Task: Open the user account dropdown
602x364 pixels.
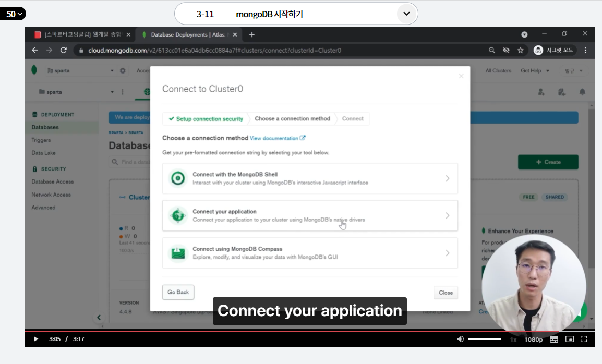Action: pos(574,70)
